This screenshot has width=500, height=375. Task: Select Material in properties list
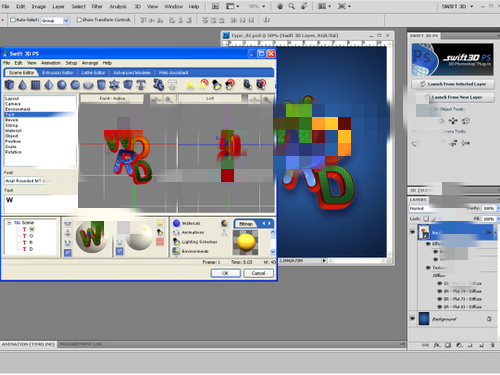click(x=13, y=131)
